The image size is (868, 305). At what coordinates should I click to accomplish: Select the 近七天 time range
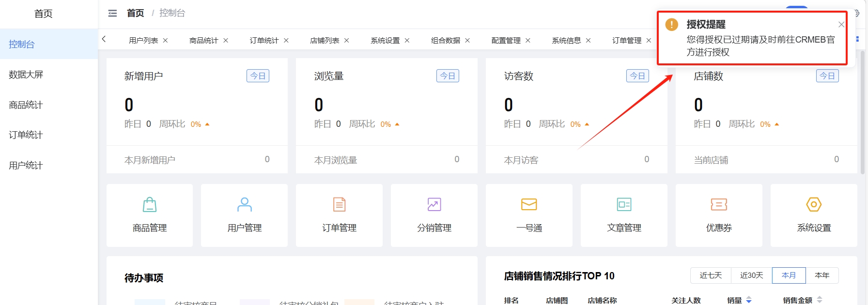[711, 275]
